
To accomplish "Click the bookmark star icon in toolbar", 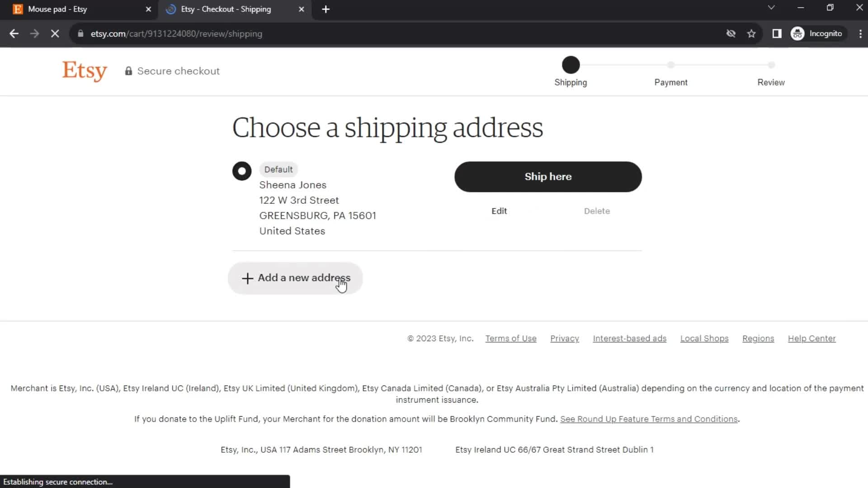I will pos(752,33).
